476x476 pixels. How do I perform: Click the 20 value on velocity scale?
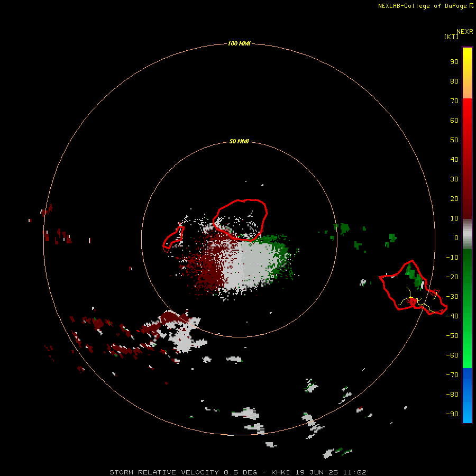pos(454,198)
